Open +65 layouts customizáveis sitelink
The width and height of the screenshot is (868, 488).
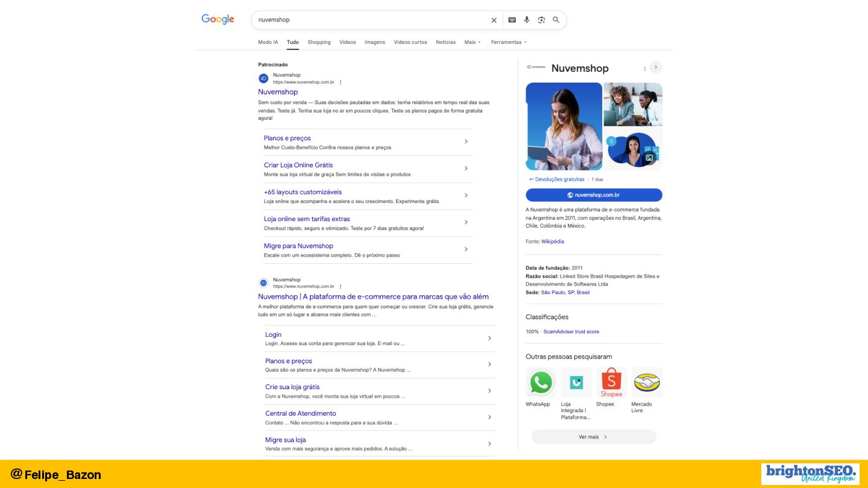click(x=303, y=192)
